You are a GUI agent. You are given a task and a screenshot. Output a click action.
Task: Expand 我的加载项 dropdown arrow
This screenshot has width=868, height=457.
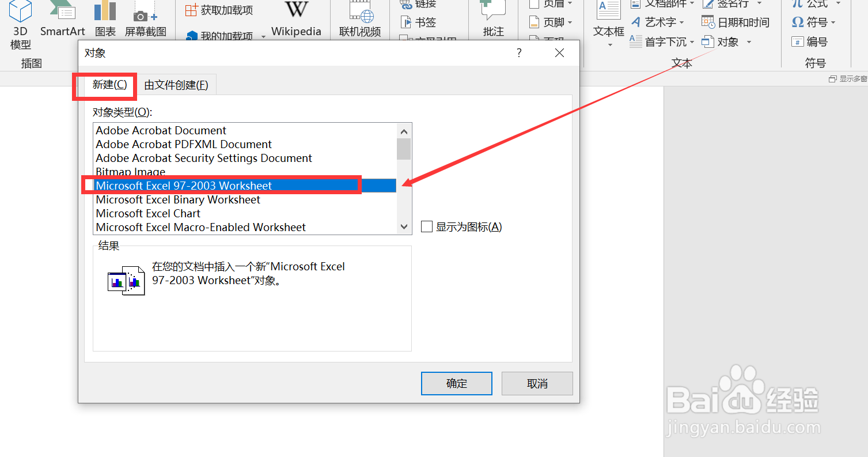pyautogui.click(x=263, y=37)
